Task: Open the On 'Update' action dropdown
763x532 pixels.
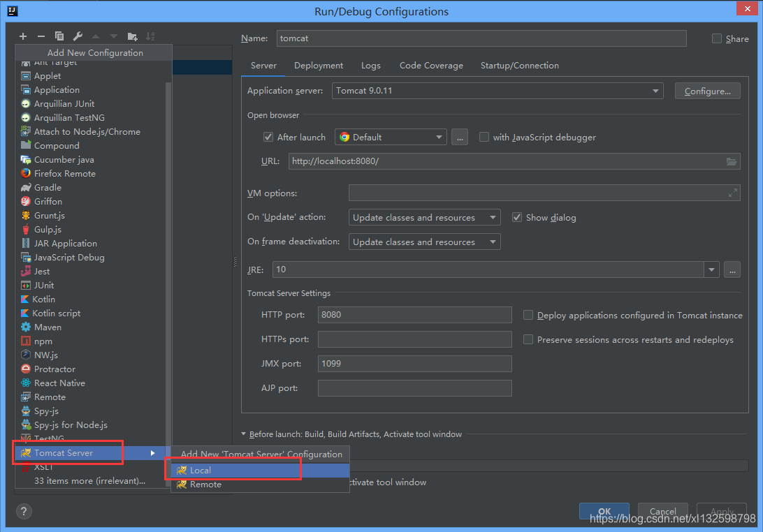Action: 424,217
